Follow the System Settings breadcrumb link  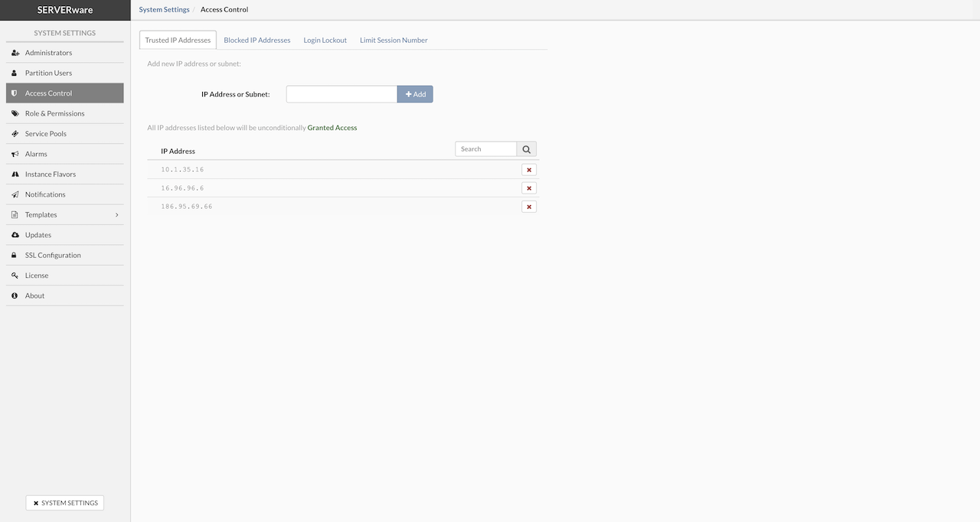click(164, 10)
